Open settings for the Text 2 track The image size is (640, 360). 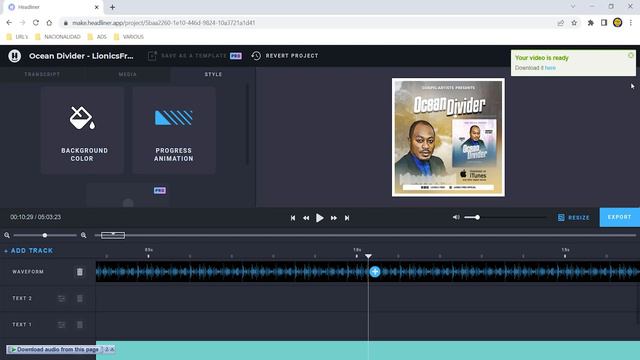point(61,299)
